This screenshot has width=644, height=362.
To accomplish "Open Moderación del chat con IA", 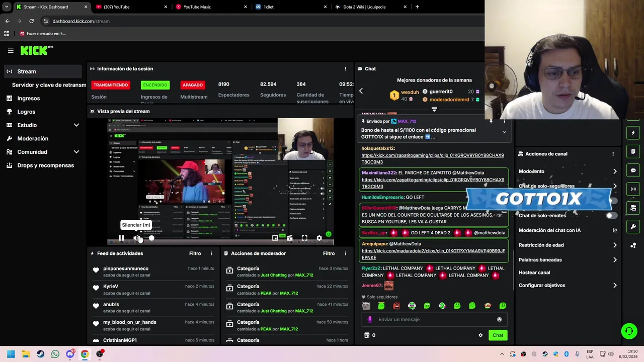I will tap(567, 230).
